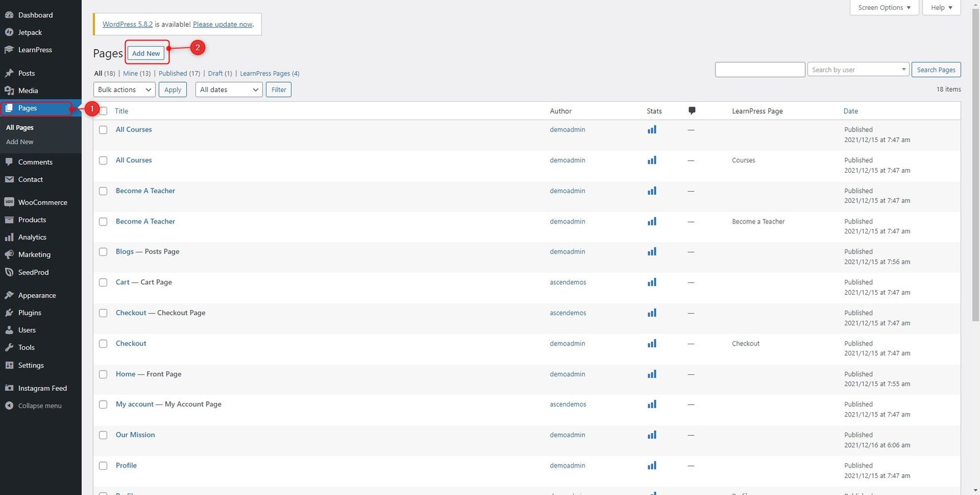This screenshot has width=980, height=495.
Task: Click the vertical page scrollbar
Action: [975, 165]
